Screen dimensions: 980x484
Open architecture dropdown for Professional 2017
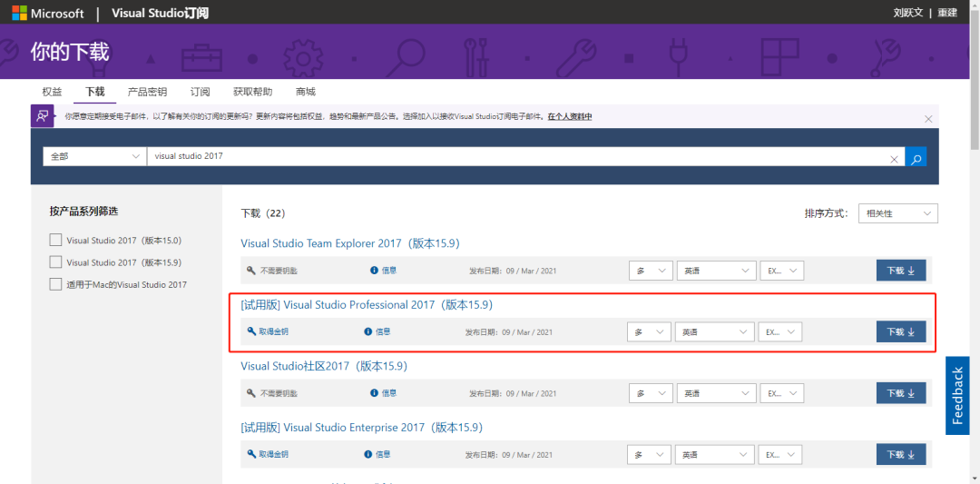pyautogui.click(x=650, y=332)
